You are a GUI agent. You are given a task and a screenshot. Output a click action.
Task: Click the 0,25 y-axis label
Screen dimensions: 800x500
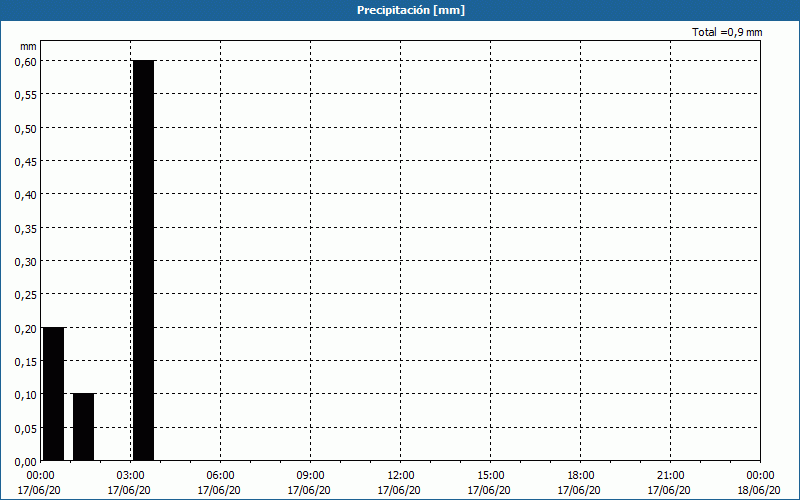click(26, 295)
